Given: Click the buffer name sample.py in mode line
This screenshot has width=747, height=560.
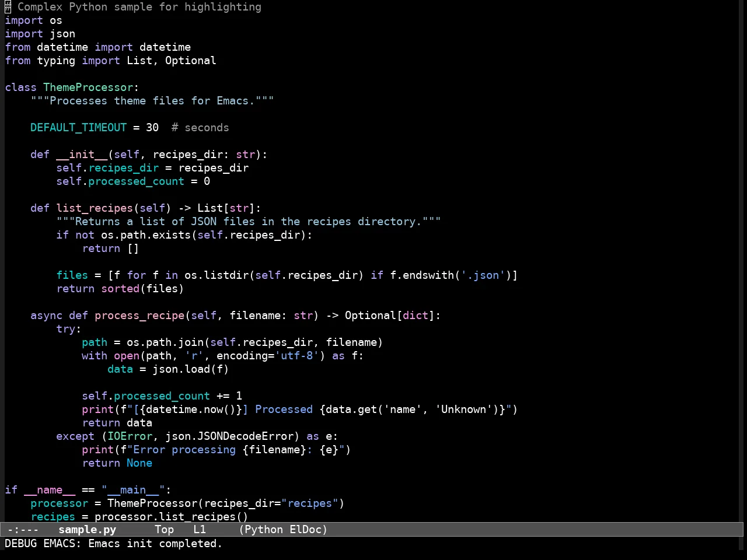Looking at the screenshot, I should 88,530.
